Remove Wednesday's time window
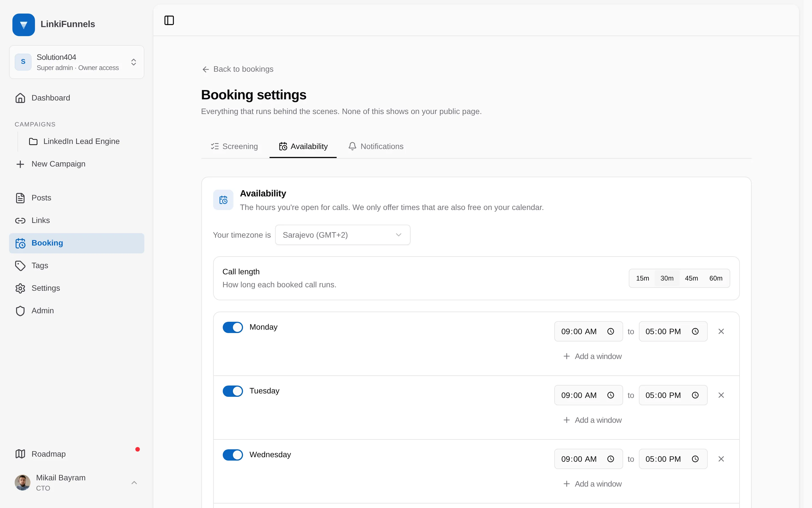Viewport: 812px width, 508px height. (x=721, y=459)
